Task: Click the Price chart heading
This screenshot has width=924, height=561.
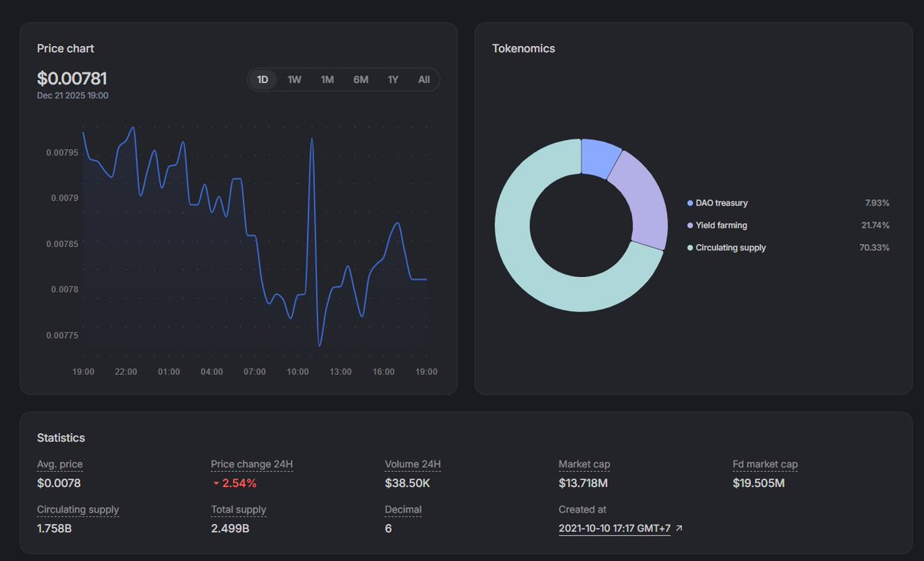Action: tap(65, 48)
